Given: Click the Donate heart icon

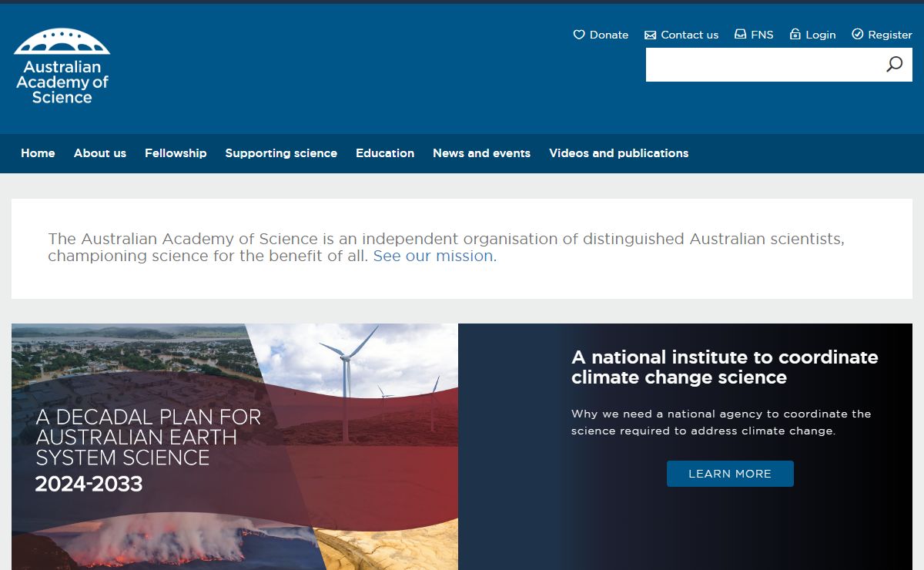Looking at the screenshot, I should point(579,35).
